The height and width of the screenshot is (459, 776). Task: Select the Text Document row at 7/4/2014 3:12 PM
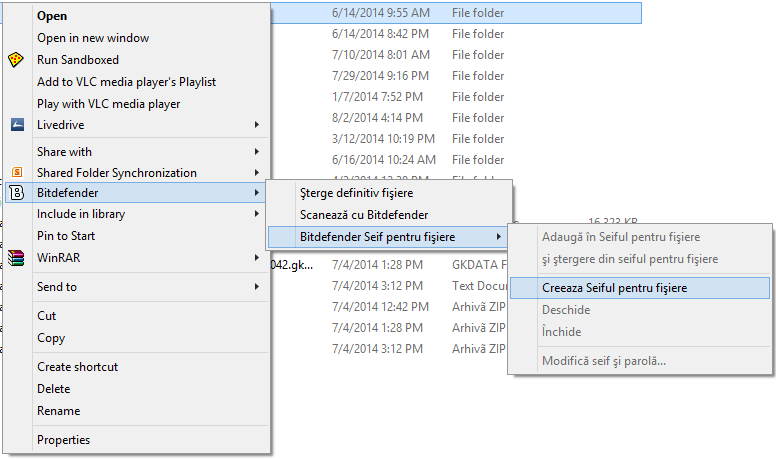coord(389,286)
